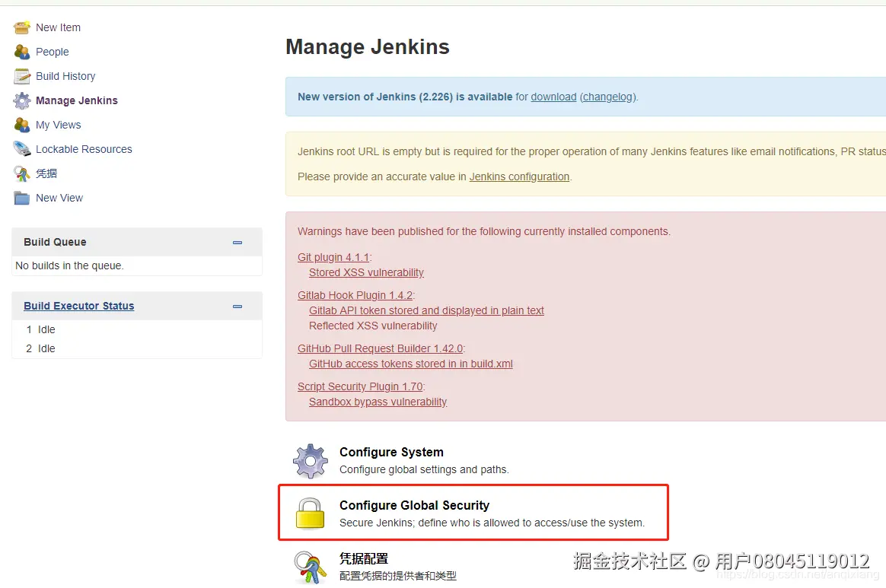Open Configure Global Security
The height and width of the screenshot is (588, 886).
(414, 505)
